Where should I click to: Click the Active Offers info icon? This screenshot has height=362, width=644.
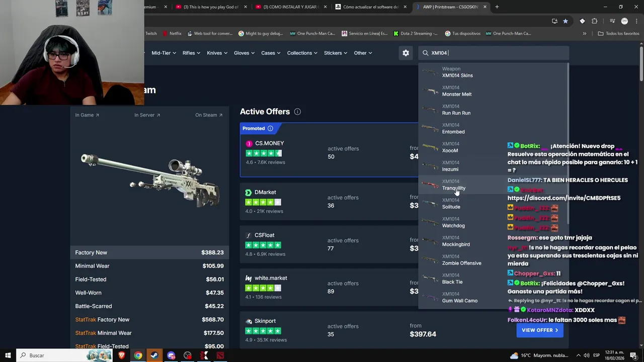(x=297, y=112)
